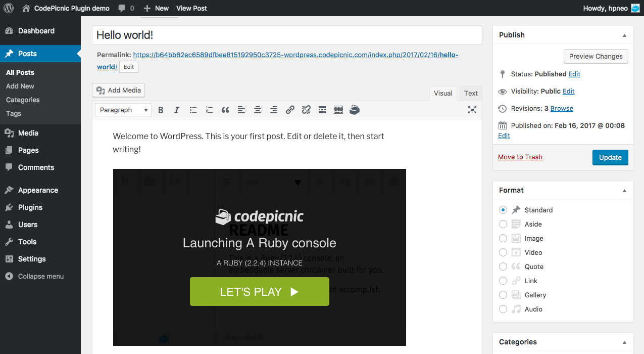Collapse the Format panel
The height and width of the screenshot is (354, 644).
pyautogui.click(x=624, y=191)
